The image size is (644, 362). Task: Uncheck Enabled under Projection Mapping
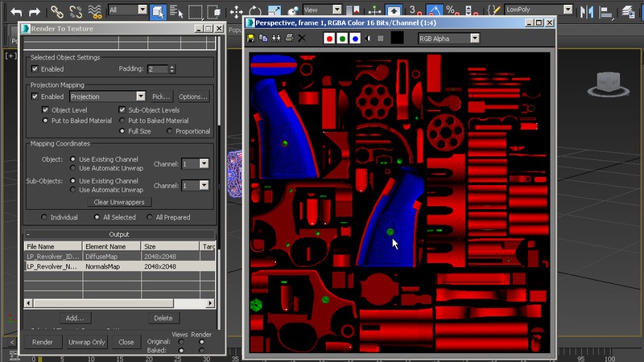point(35,97)
